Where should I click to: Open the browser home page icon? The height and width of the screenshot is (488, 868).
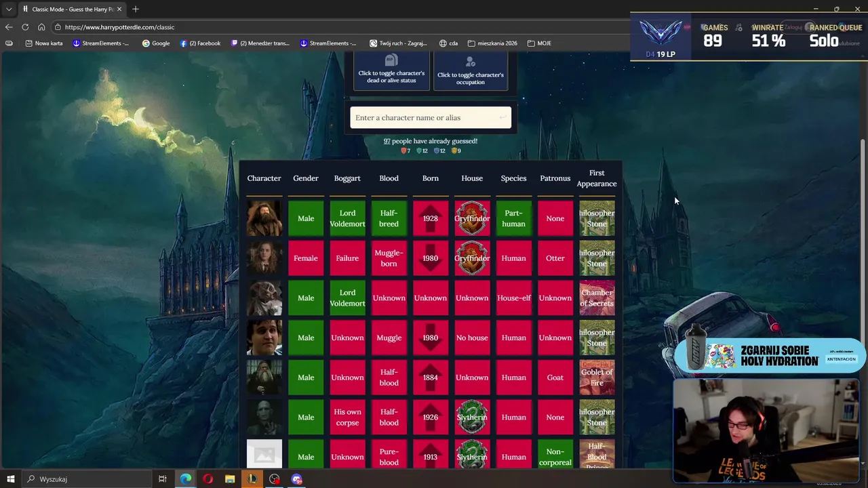coord(41,27)
